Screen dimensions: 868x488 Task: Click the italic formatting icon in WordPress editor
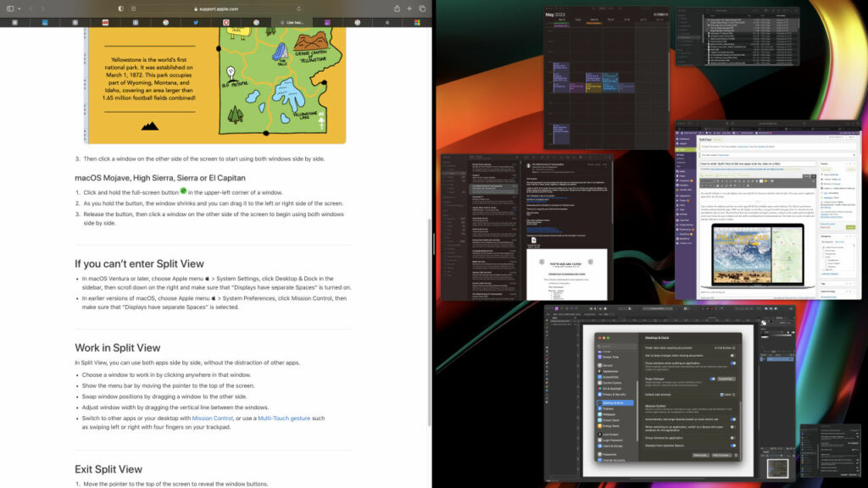coord(722,180)
